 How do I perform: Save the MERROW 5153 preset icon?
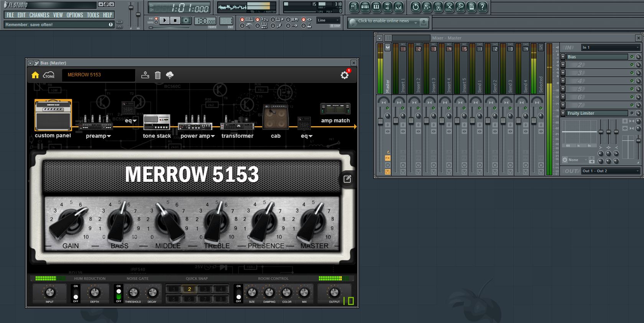point(145,75)
